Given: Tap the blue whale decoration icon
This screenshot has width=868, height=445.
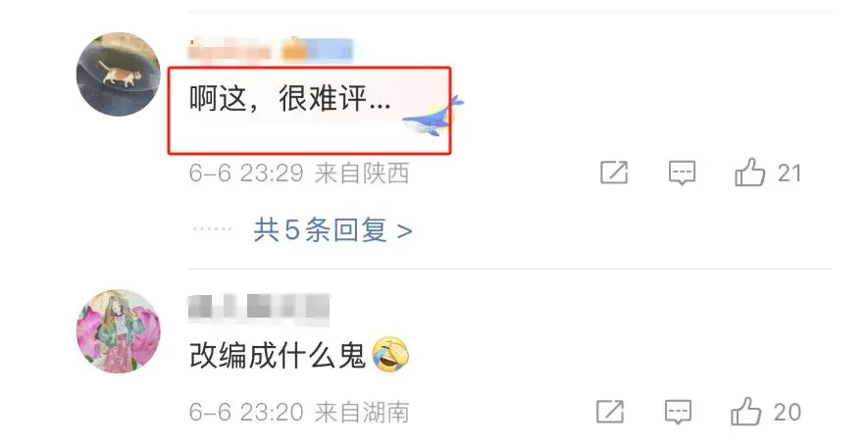Looking at the screenshot, I should tap(433, 117).
